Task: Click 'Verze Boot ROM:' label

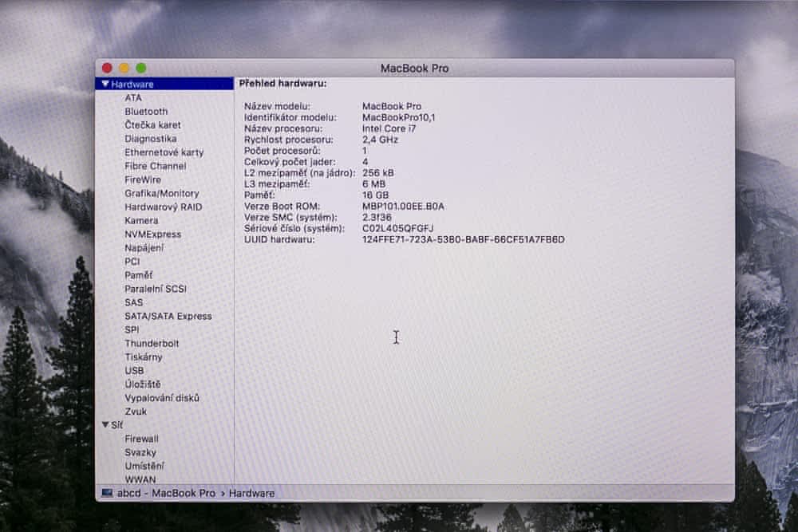Action: click(282, 207)
